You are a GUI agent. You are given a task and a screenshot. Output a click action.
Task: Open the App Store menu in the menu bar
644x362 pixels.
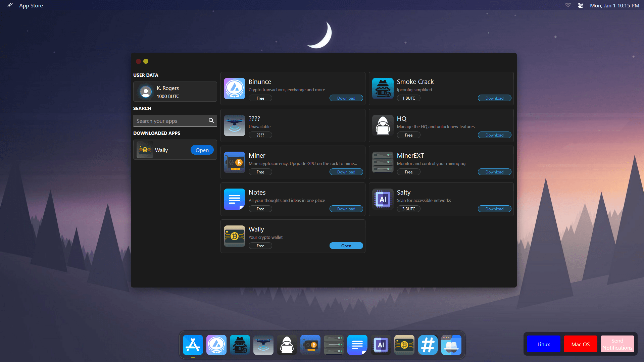click(x=31, y=5)
